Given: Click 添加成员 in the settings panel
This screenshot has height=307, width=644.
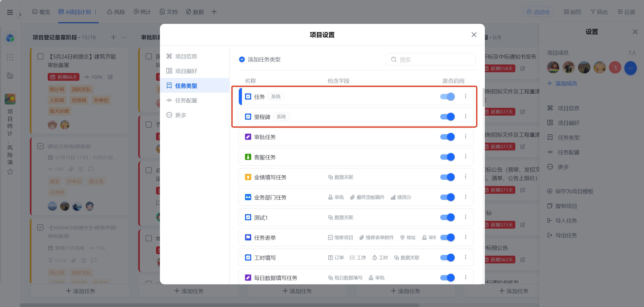Looking at the screenshot, I should tap(562, 83).
